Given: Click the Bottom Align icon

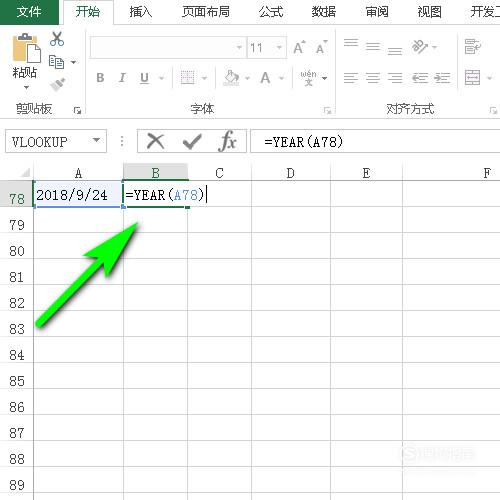Looking at the screenshot, I should coord(395,51).
